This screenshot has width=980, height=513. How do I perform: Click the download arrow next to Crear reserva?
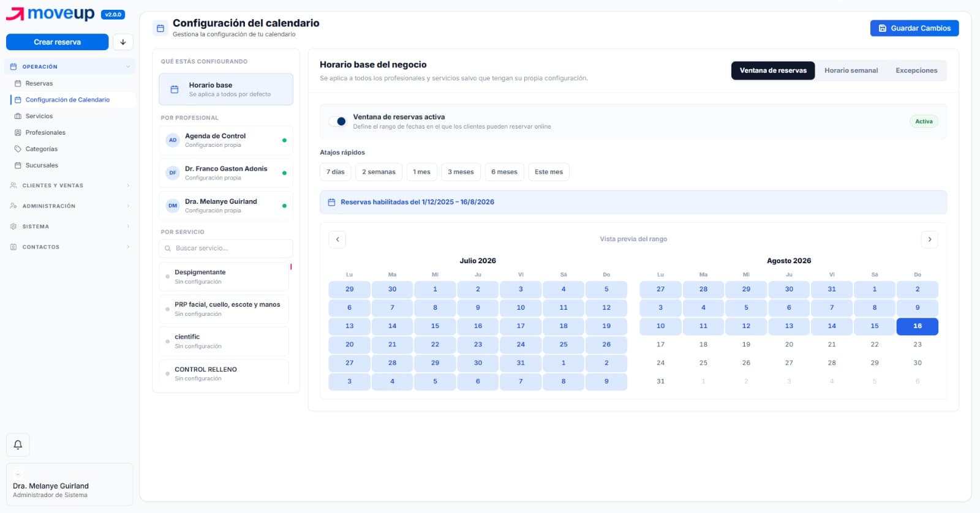(x=123, y=42)
